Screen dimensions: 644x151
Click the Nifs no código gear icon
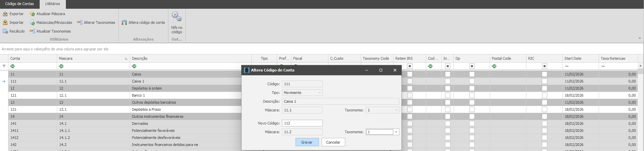tap(176, 16)
